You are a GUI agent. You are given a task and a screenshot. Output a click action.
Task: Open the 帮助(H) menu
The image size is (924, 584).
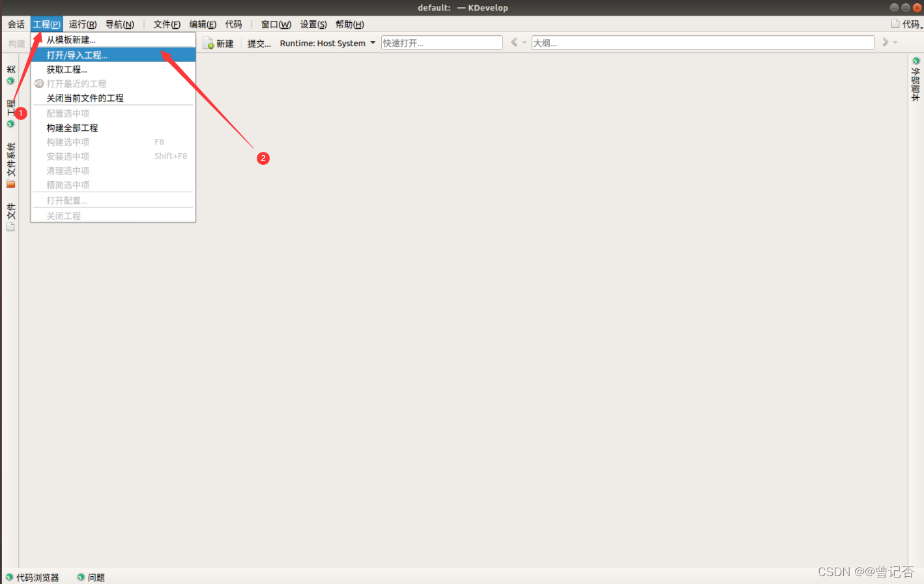[350, 24]
